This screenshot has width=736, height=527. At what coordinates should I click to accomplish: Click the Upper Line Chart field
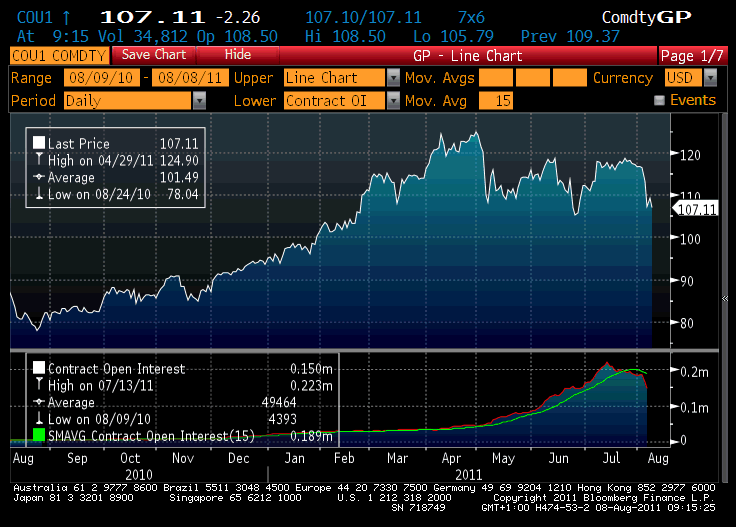(334, 78)
